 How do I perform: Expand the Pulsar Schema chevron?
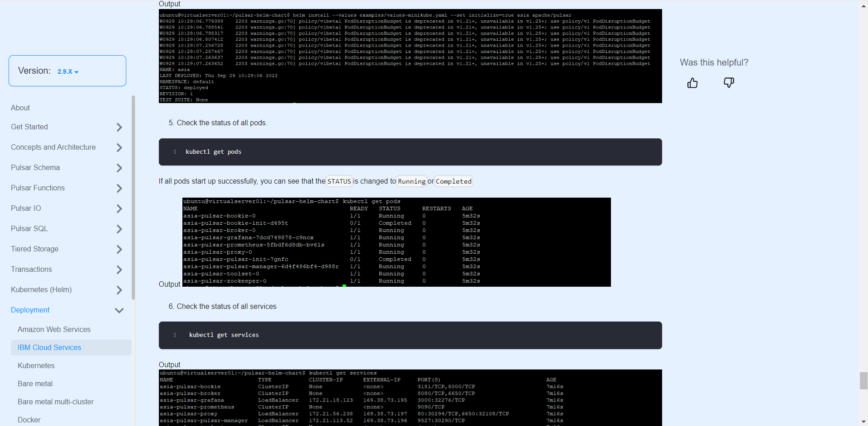point(119,168)
